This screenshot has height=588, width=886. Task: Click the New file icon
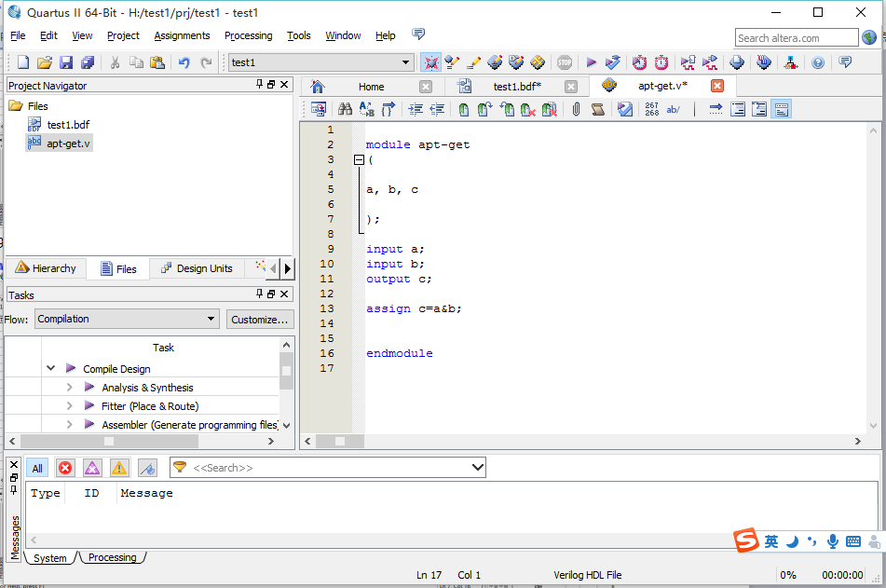(x=23, y=62)
